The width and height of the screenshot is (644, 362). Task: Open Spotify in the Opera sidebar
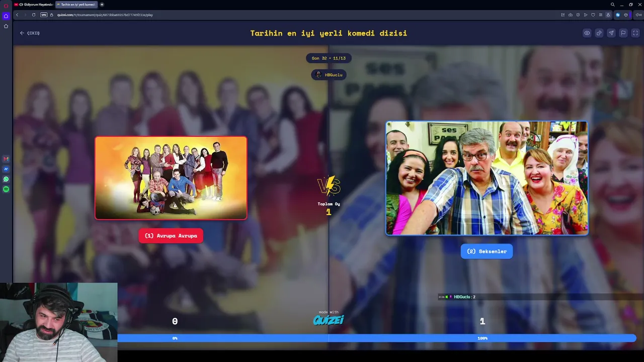pyautogui.click(x=6, y=189)
